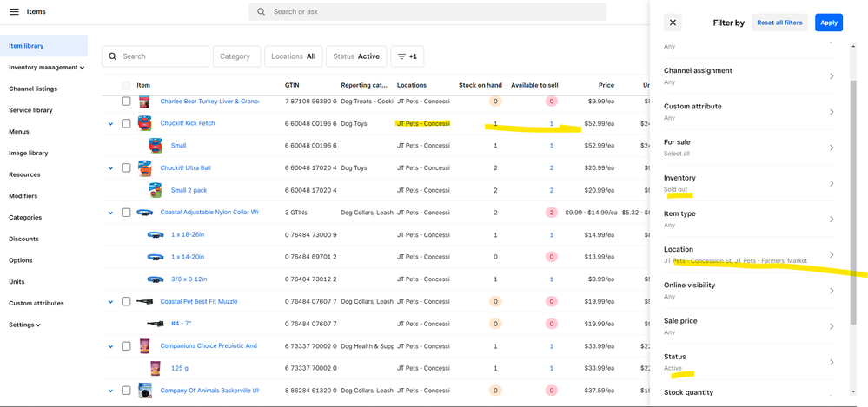Screen dimensions: 868x407
Task: Click the Chuckit! Ultra Ball product image
Action: [145, 168]
